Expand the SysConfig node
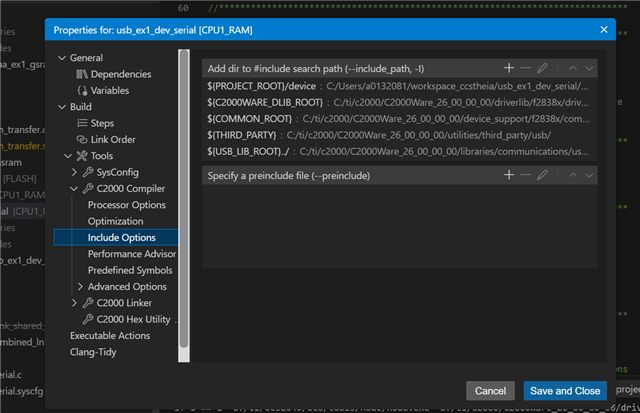Image resolution: width=640 pixels, height=413 pixels. pyautogui.click(x=74, y=172)
